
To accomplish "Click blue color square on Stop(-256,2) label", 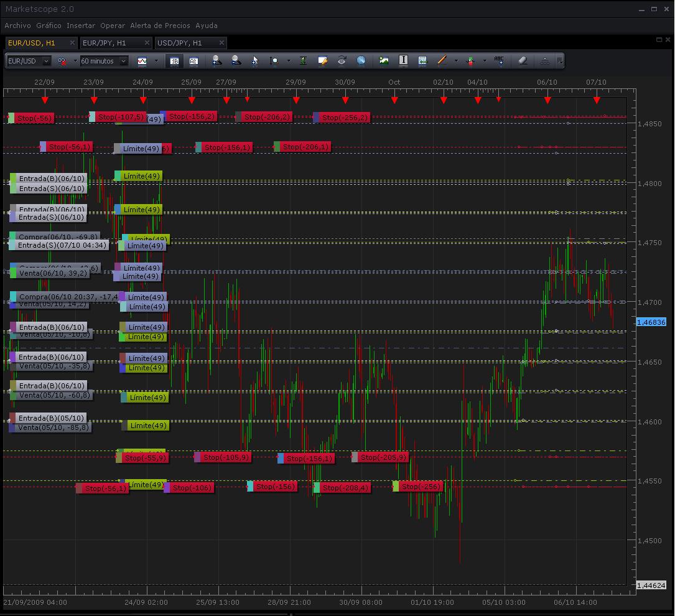I will coord(316,118).
